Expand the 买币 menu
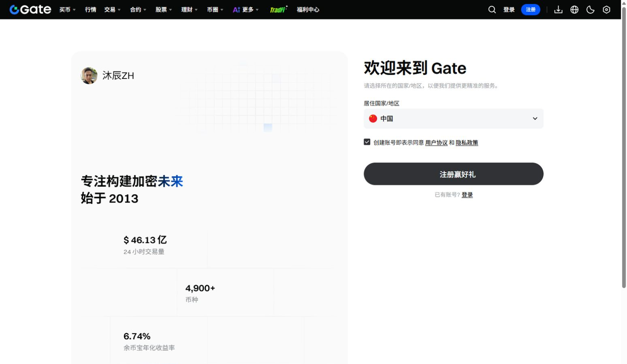 click(68, 10)
